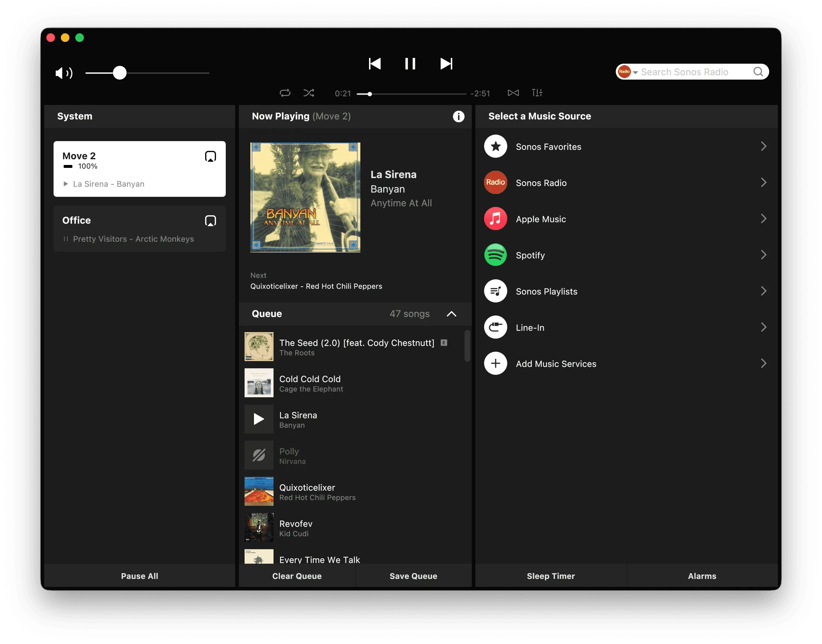Open Line-In source label
The image size is (822, 644).
530,328
